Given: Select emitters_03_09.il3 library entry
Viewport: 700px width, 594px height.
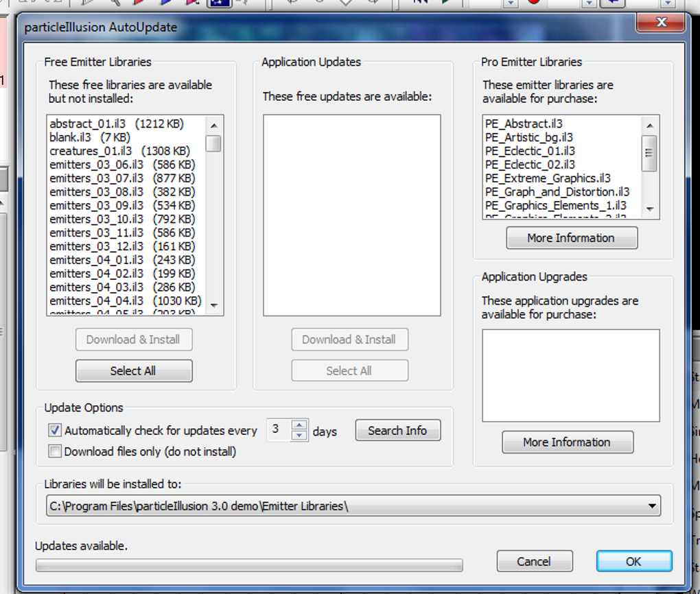Looking at the screenshot, I should pyautogui.click(x=122, y=205).
